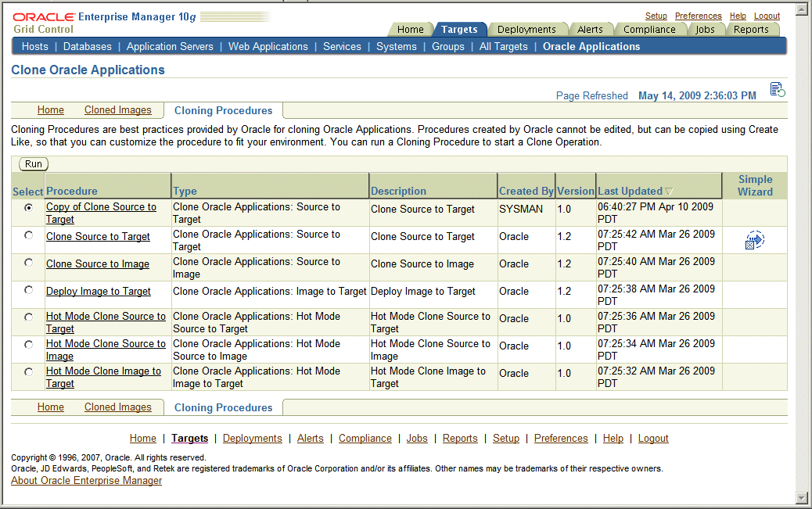Switch to the Alerts tab
This screenshot has height=509, width=812.
click(x=590, y=30)
